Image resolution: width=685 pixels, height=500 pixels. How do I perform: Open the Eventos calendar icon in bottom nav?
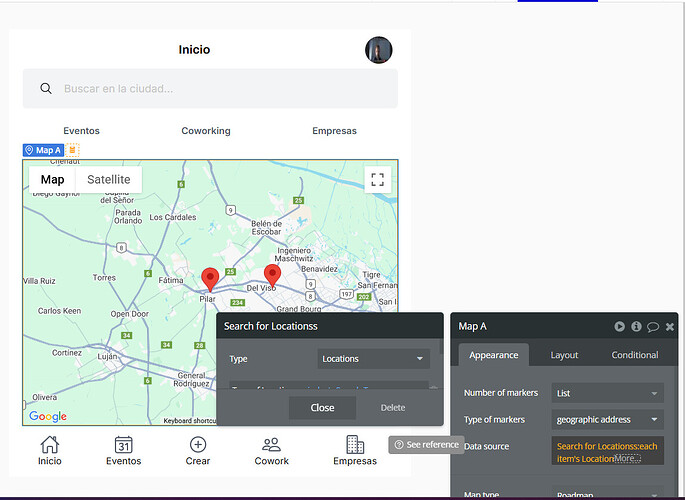click(124, 445)
